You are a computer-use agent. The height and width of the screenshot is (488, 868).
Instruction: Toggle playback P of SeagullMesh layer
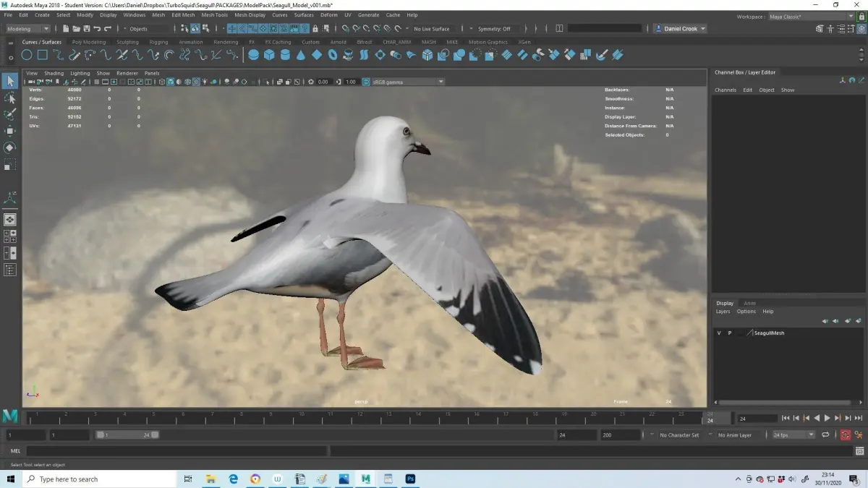click(729, 333)
